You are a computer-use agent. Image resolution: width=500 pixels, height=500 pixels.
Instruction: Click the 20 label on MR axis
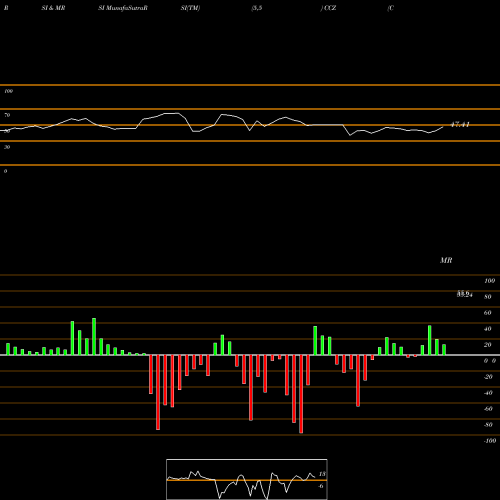point(488,345)
